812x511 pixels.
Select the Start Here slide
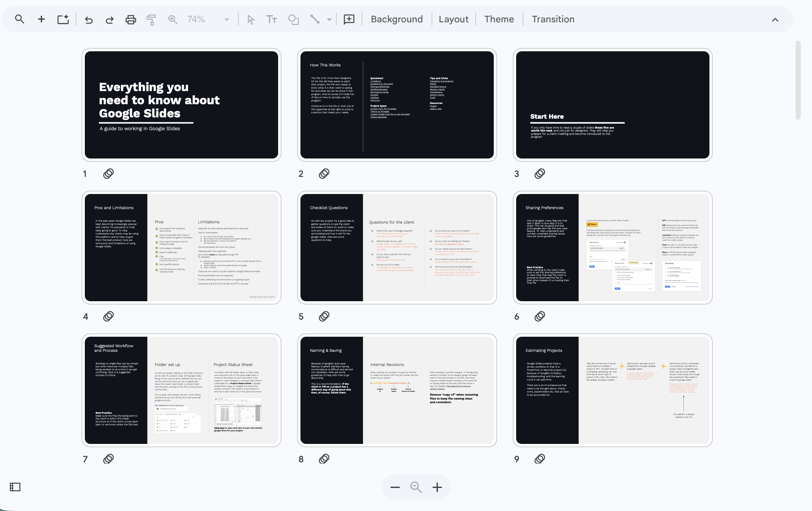click(x=613, y=105)
